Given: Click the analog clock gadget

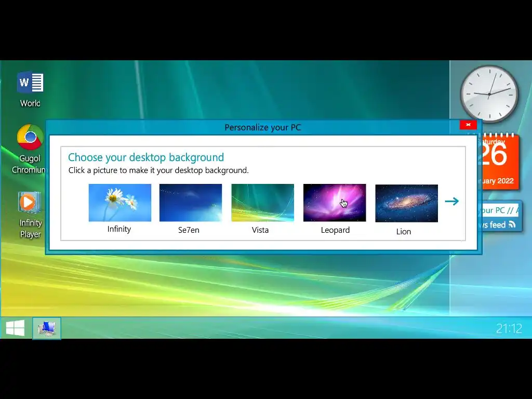Looking at the screenshot, I should (489, 94).
